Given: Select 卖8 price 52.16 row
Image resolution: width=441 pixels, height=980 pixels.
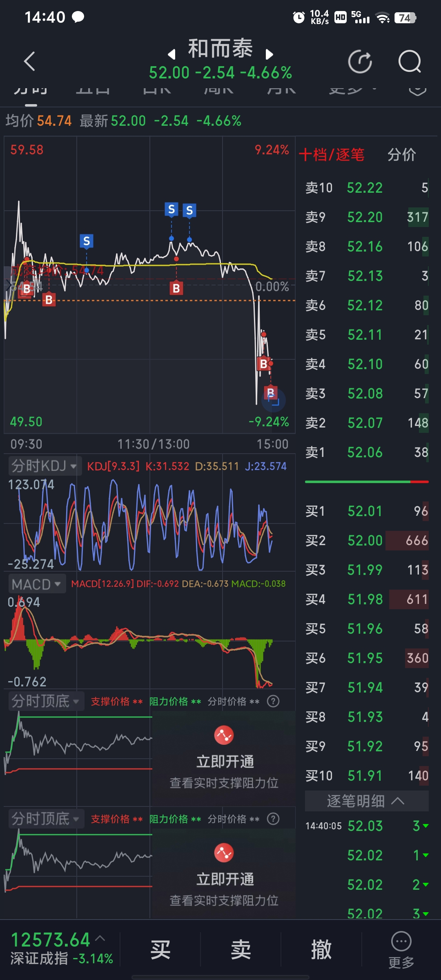Looking at the screenshot, I should point(367,247).
